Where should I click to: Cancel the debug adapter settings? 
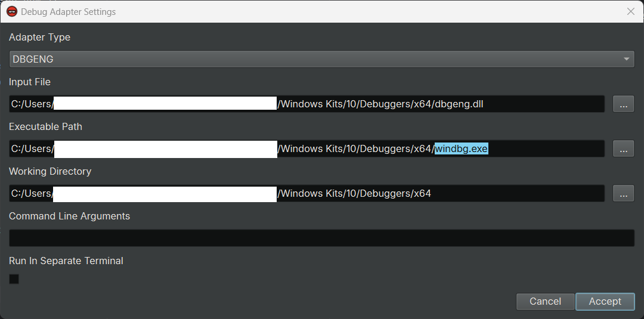tap(545, 301)
